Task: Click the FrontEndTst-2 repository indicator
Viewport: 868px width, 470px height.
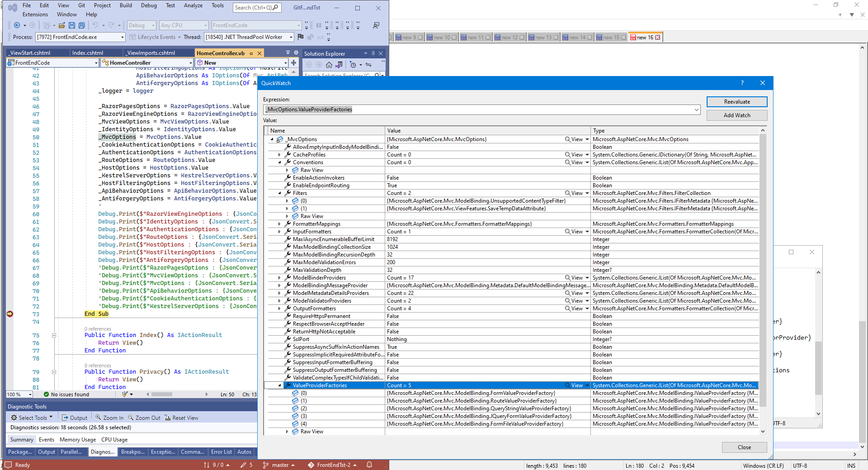Action: coord(332,465)
